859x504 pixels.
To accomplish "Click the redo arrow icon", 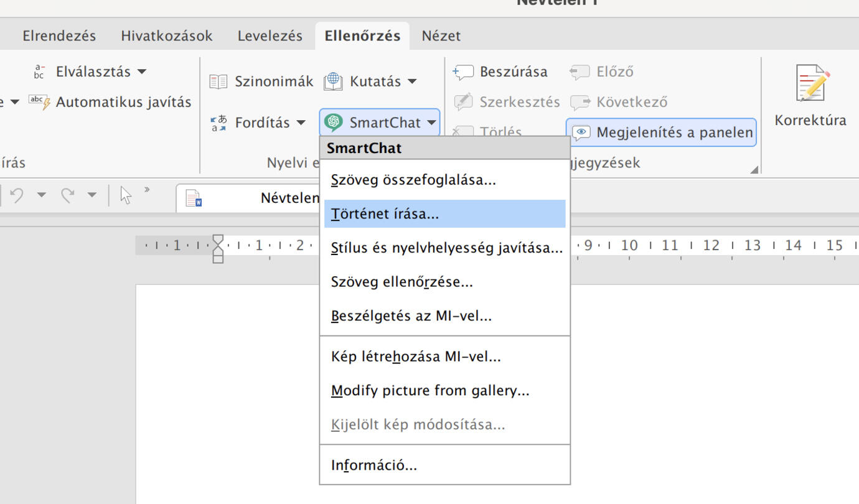I will coord(68,195).
